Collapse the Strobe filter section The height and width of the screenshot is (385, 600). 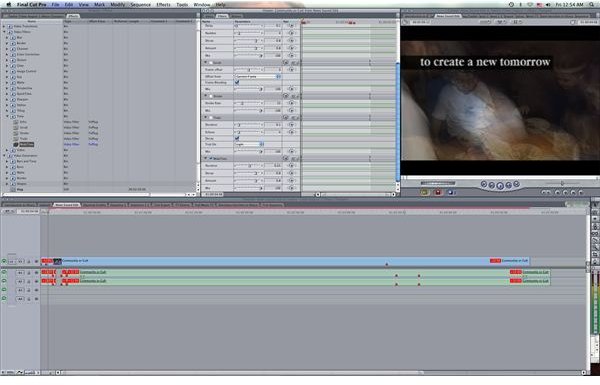206,96
